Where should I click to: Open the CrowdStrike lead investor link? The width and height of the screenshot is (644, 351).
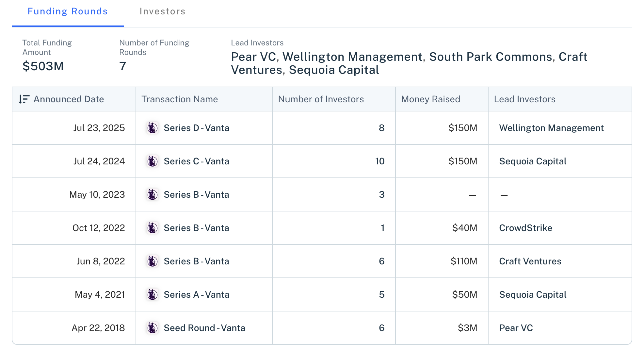click(x=525, y=228)
